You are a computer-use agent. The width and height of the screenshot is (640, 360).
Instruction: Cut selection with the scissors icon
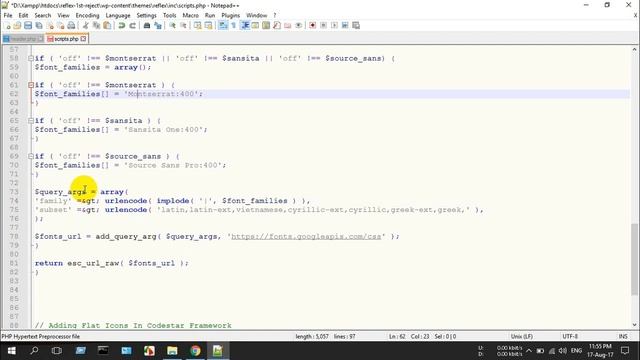click(86, 25)
